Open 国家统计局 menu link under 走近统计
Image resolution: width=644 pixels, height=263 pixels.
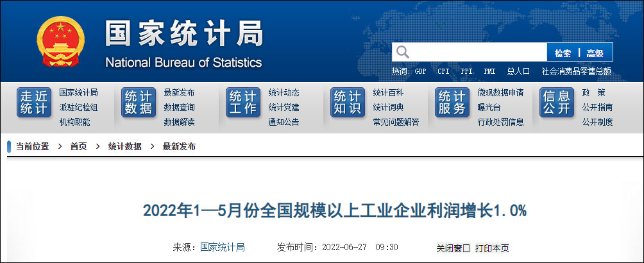(x=78, y=93)
